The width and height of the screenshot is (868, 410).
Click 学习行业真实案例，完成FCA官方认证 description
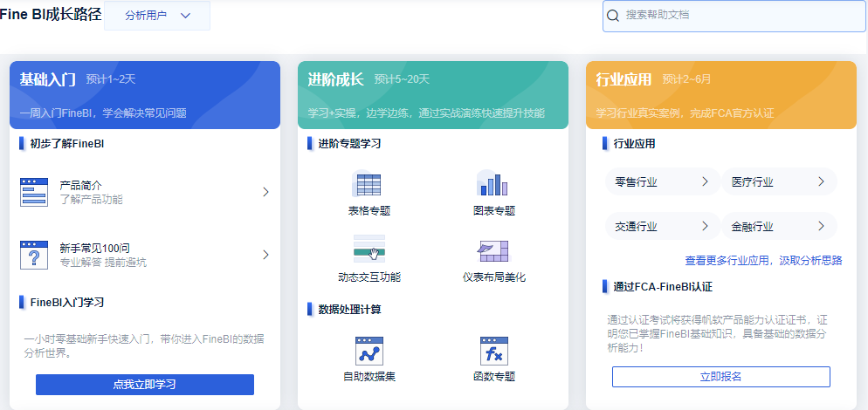685,113
